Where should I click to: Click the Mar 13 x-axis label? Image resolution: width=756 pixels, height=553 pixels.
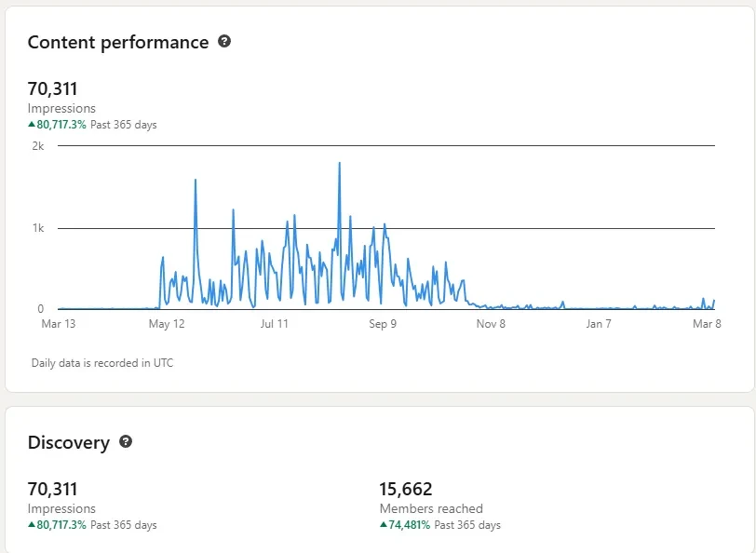[x=59, y=324]
